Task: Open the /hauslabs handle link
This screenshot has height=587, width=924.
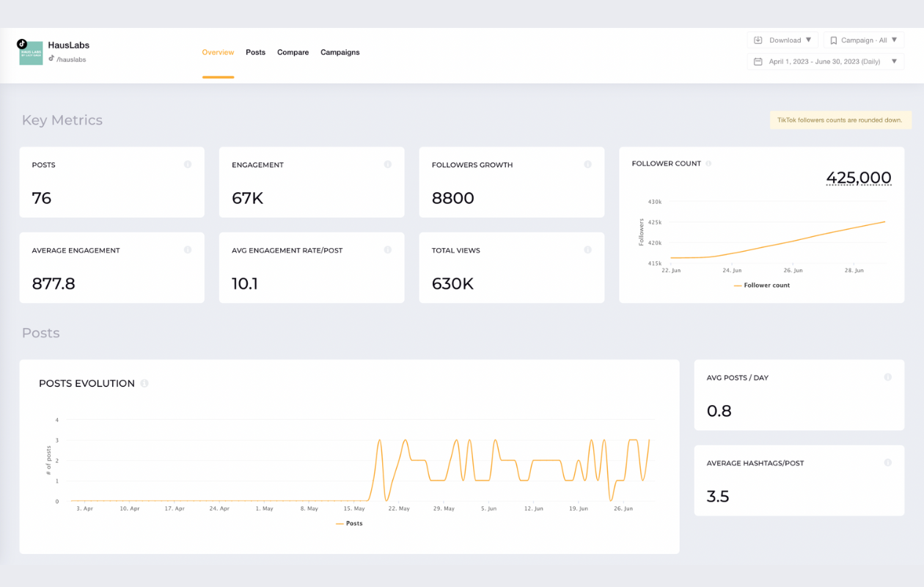Action: click(70, 59)
